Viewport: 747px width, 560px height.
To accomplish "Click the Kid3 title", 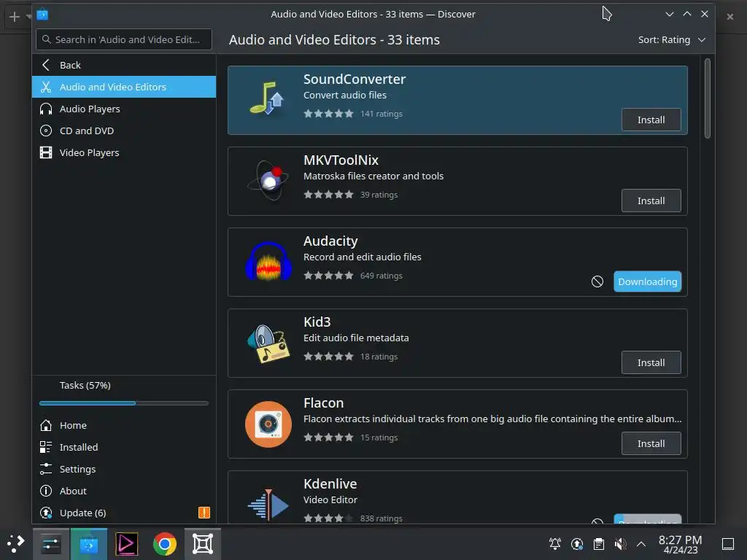I will pos(317,322).
